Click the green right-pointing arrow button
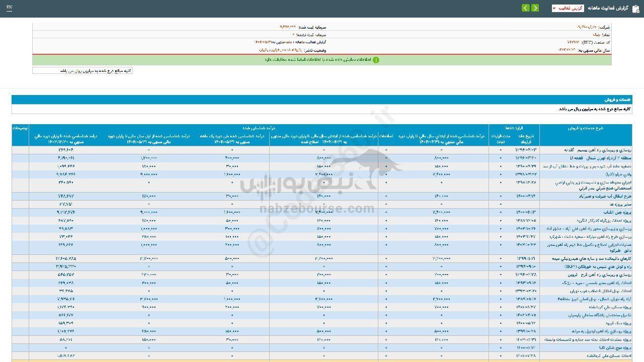The image size is (644, 362). coord(535,8)
